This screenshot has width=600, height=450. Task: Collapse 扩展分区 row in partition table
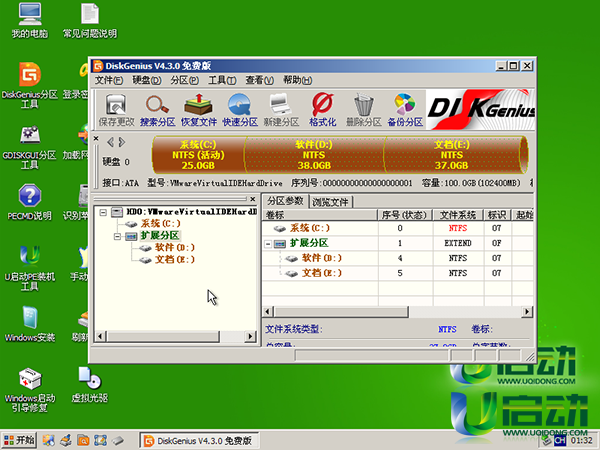pos(268,244)
